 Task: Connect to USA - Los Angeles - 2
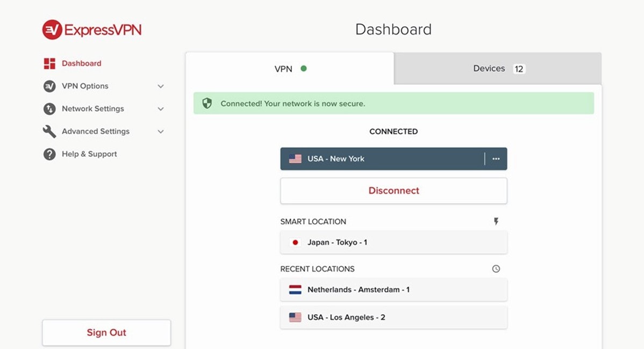coord(393,317)
